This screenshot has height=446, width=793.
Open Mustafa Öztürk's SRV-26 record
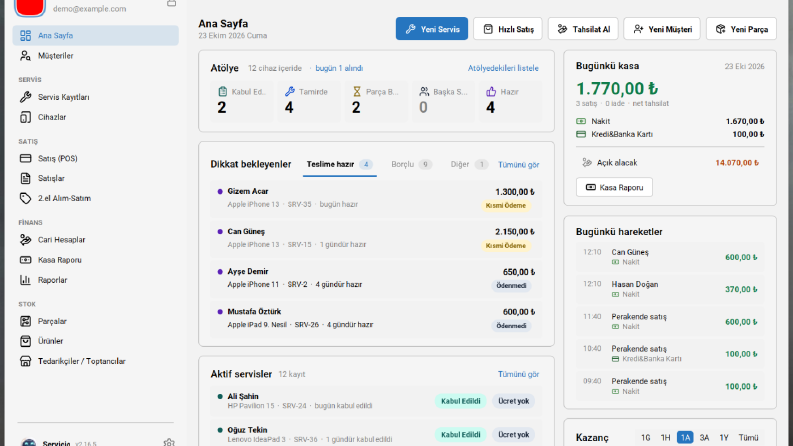click(376, 318)
